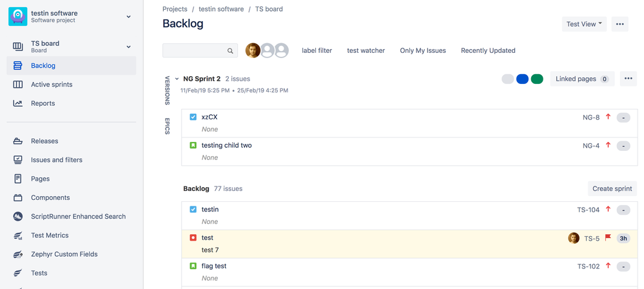The width and height of the screenshot is (644, 289).
Task: Click the Releases ship icon
Action: pos(17,141)
